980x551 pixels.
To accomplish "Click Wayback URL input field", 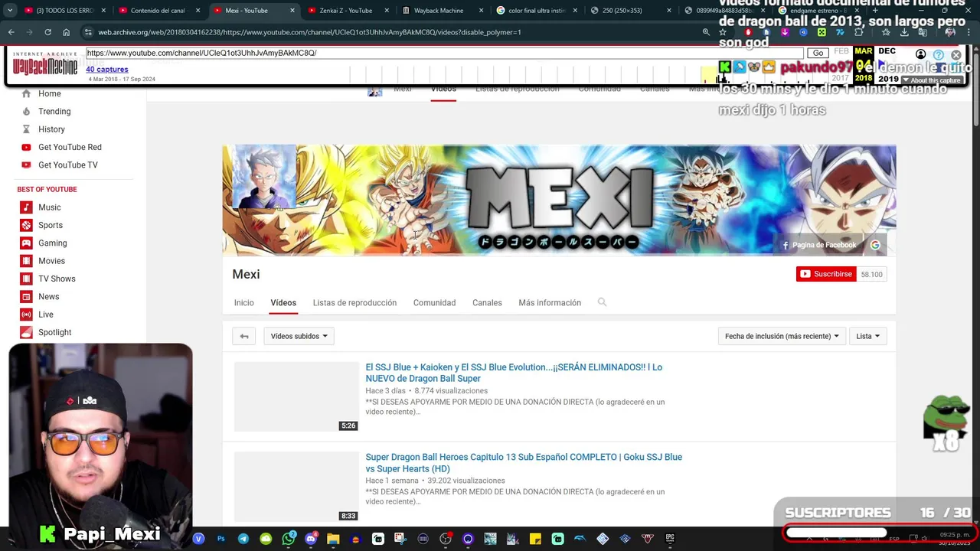I will pos(444,53).
